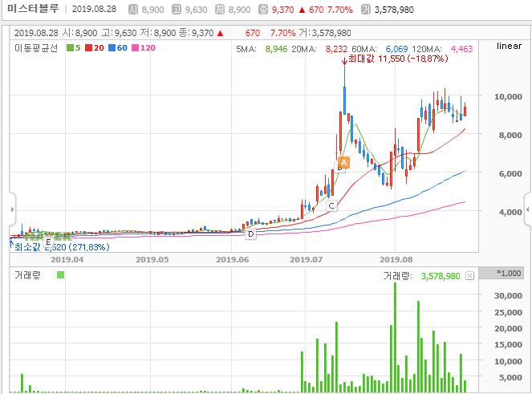Click the volume (거) icon in header
Image resolution: width=532 pixels, height=394 pixels.
pyautogui.click(x=366, y=9)
